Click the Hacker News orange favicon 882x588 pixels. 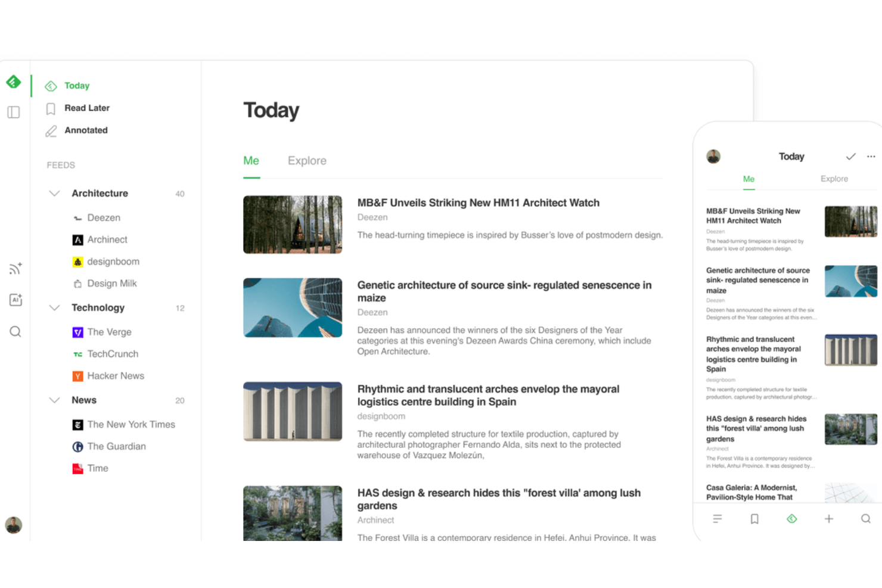click(77, 376)
